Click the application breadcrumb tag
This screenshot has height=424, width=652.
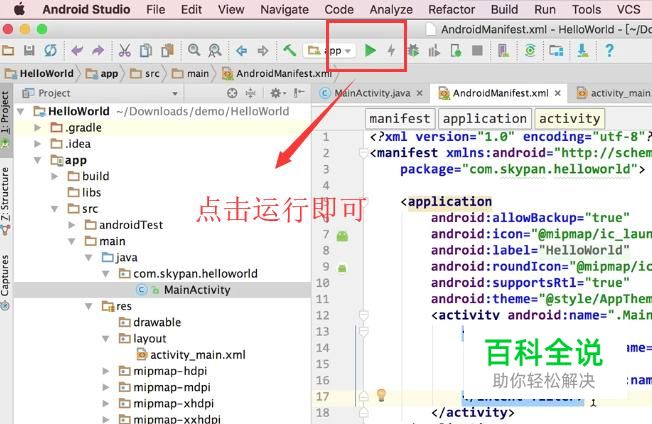[485, 119]
